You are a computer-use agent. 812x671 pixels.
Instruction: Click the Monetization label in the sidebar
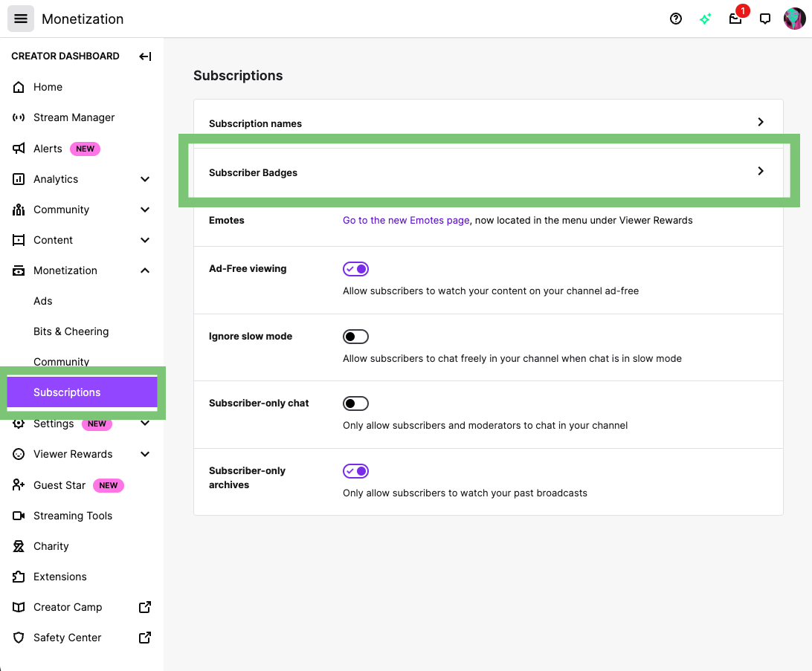pyautogui.click(x=65, y=270)
